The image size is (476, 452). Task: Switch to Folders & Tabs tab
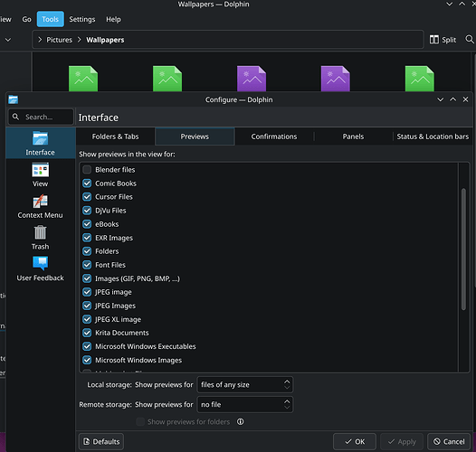tap(115, 137)
